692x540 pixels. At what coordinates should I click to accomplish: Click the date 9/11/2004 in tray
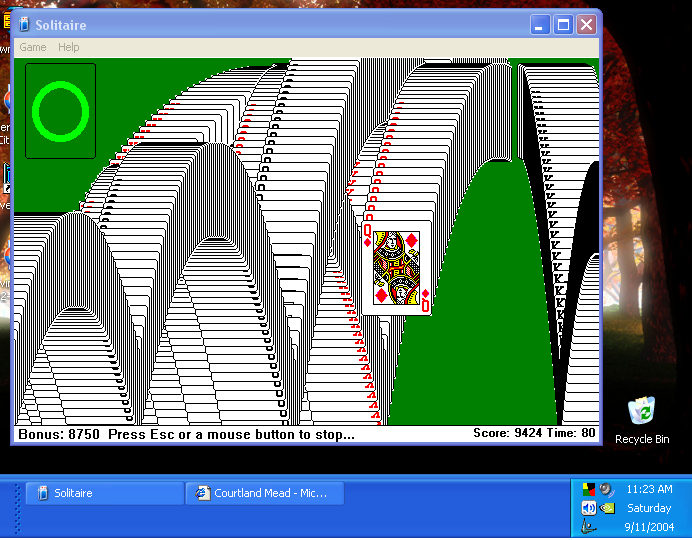[648, 527]
